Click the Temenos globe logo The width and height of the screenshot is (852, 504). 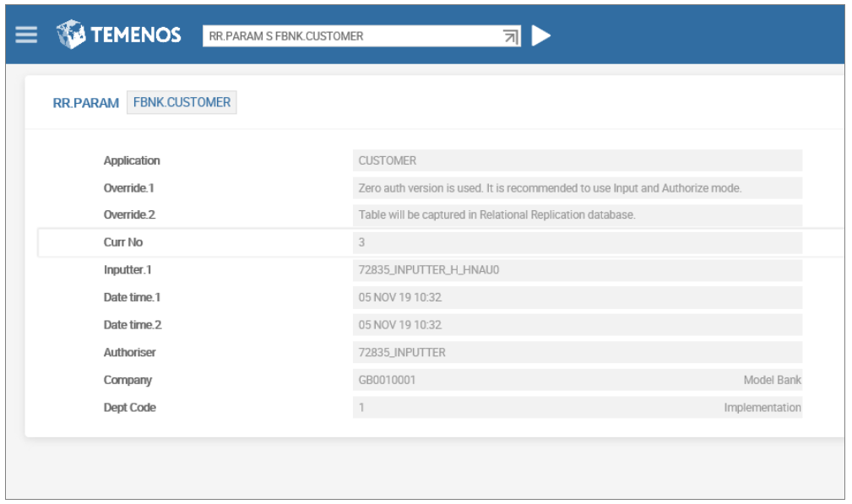71,35
